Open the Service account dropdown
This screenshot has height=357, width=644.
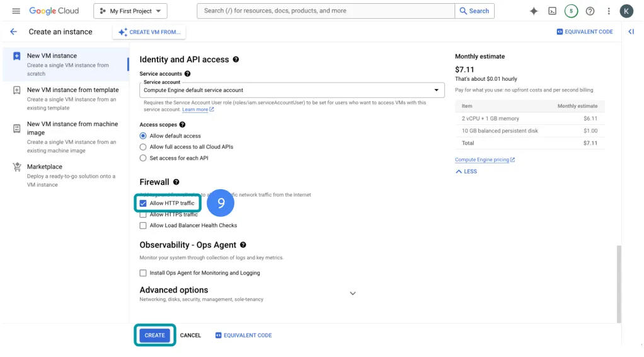point(291,90)
